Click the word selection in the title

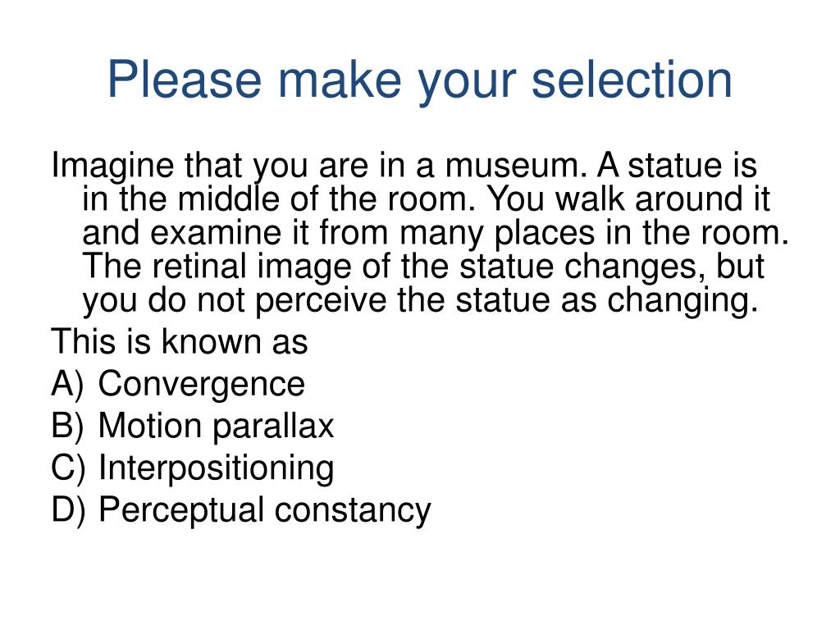(x=632, y=80)
